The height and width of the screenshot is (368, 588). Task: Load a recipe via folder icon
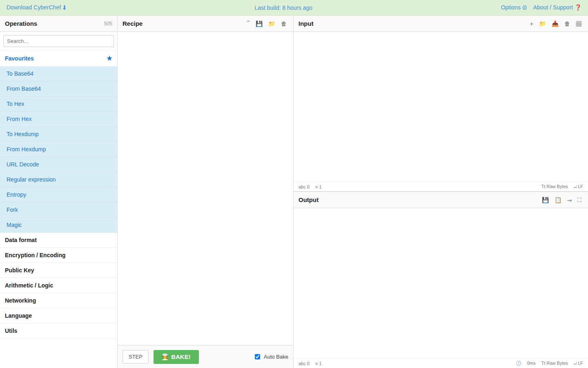[x=272, y=24]
